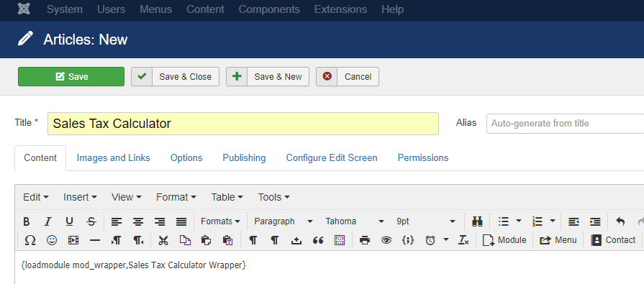
Task: Open find and replace binoculars icon
Action: pyautogui.click(x=477, y=221)
